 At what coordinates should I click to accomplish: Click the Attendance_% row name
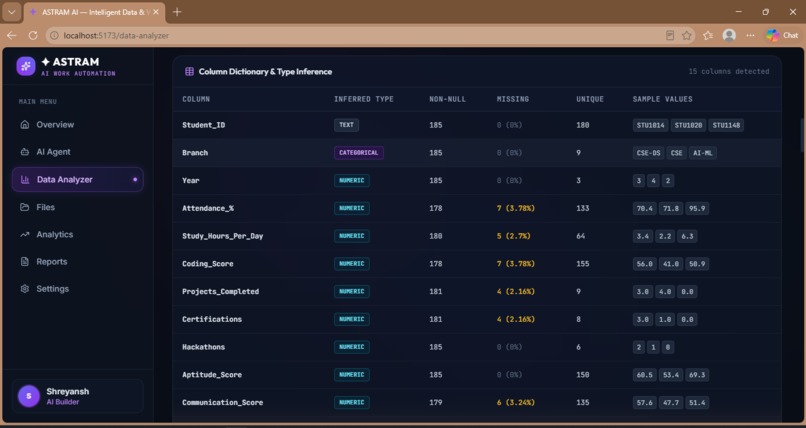coord(208,208)
